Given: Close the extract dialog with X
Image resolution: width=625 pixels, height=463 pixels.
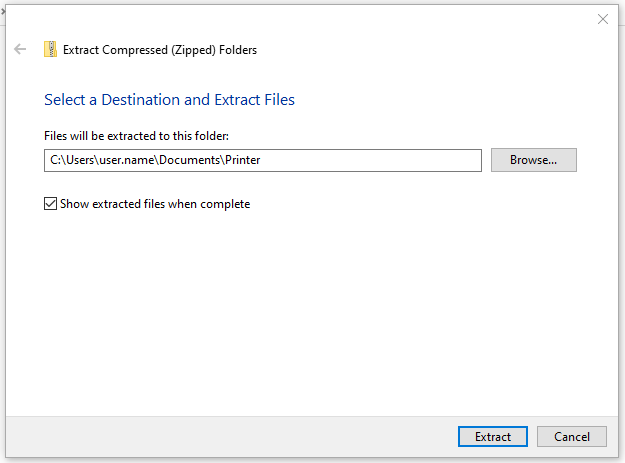Looking at the screenshot, I should pos(603,19).
